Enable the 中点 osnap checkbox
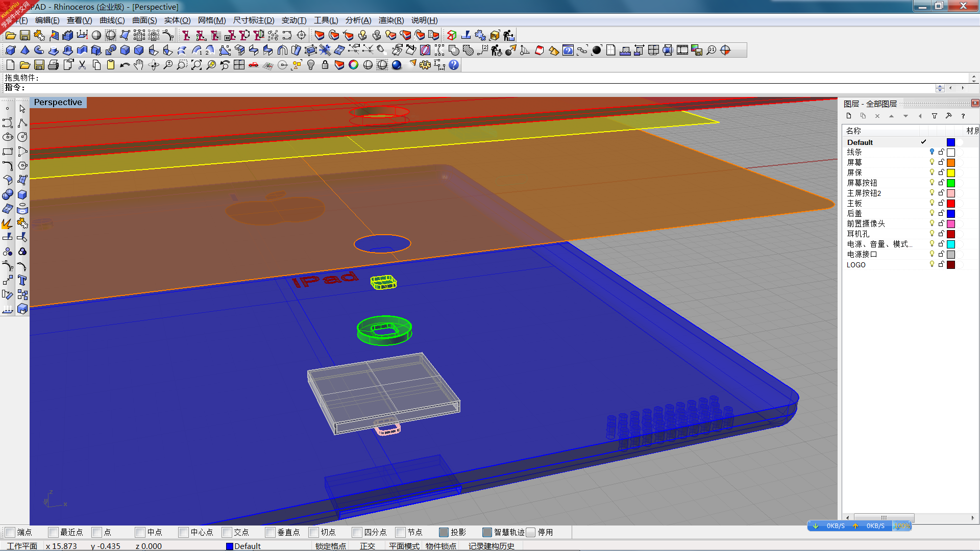Viewport: 980px width, 551px height. point(140,532)
